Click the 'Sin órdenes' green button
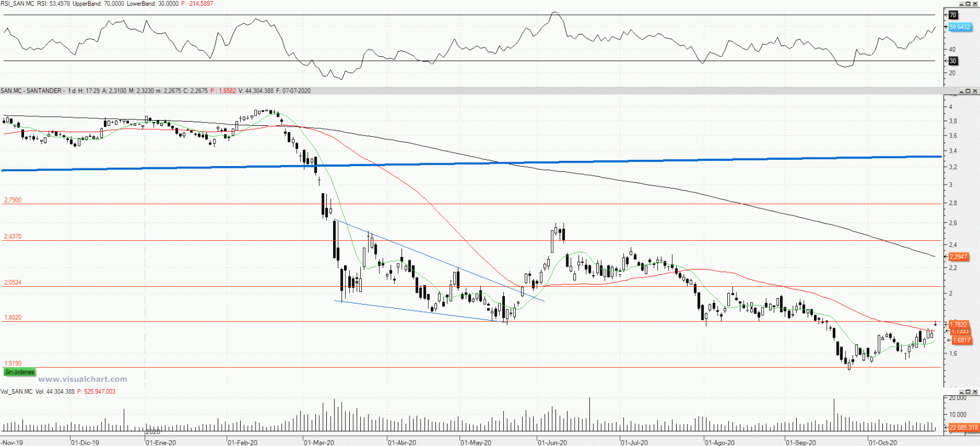This screenshot has height=446, width=980. tap(20, 372)
